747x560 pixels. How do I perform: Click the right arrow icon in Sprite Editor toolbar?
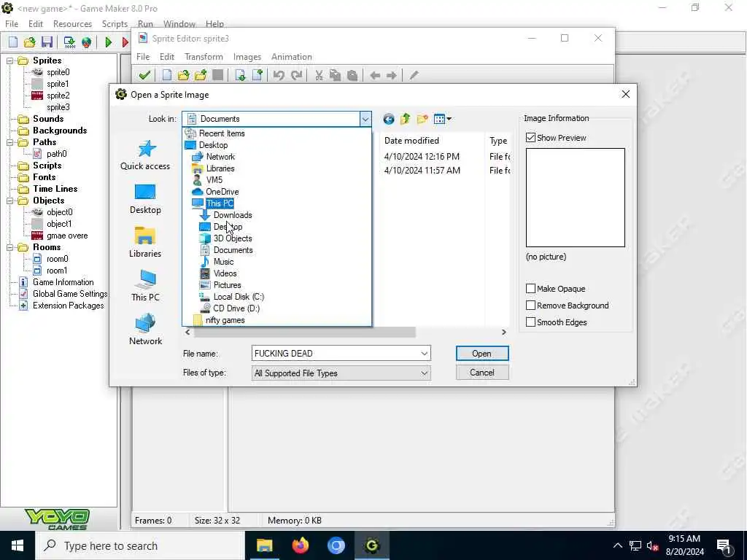[x=392, y=75]
